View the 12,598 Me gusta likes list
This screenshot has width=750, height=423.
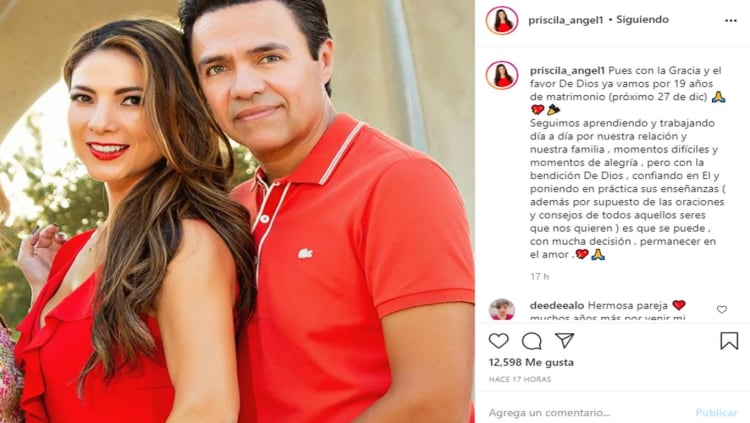pos(531,362)
